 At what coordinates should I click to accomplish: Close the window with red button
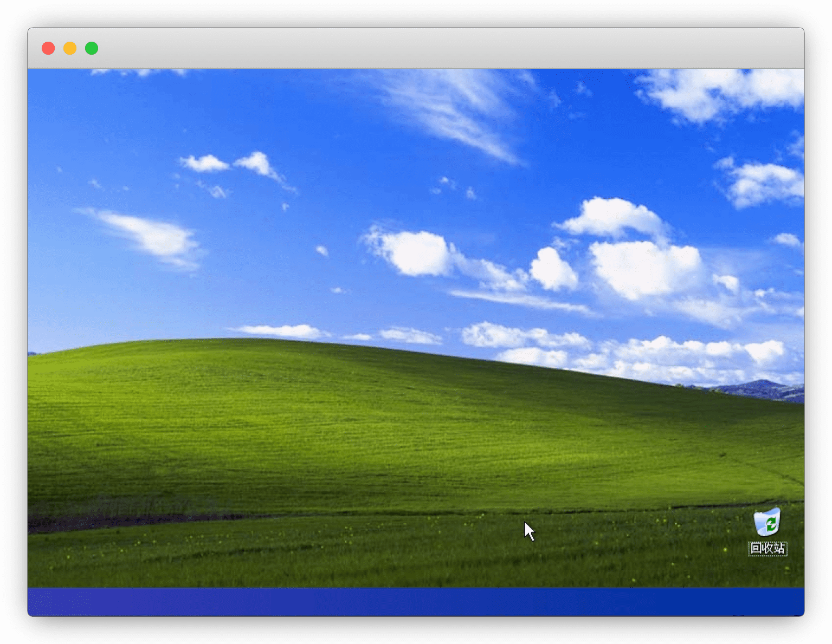pos(48,48)
